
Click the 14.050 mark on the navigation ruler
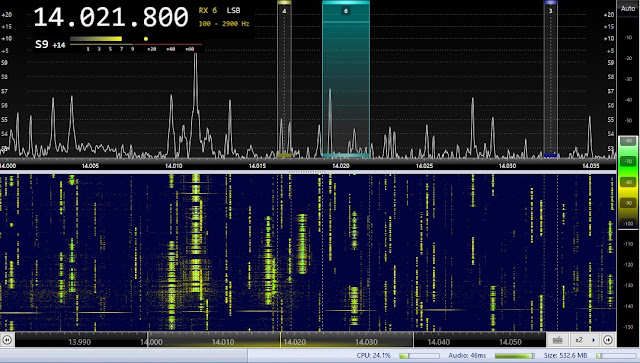[510, 342]
